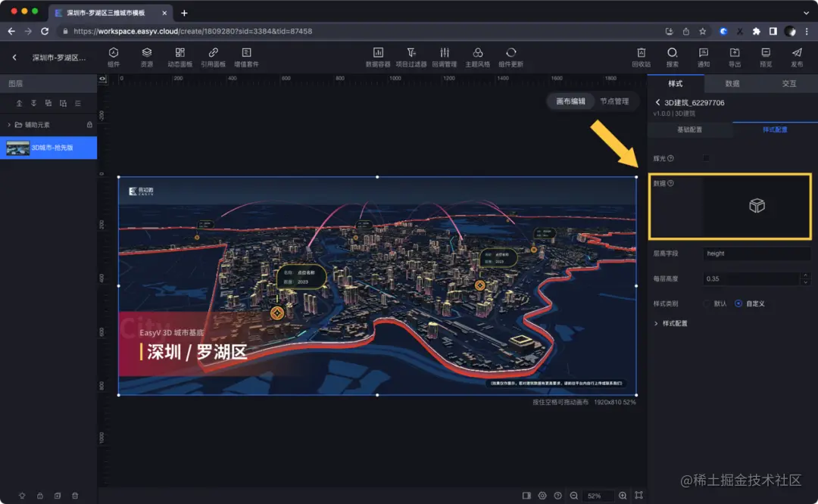
Task: Open 通知 notifications
Action: point(703,57)
